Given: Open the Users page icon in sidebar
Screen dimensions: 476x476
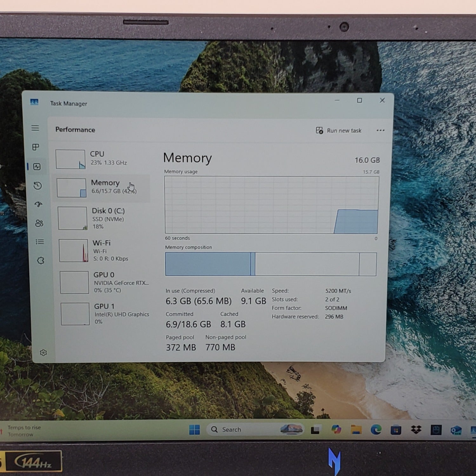Looking at the screenshot, I should tap(39, 223).
